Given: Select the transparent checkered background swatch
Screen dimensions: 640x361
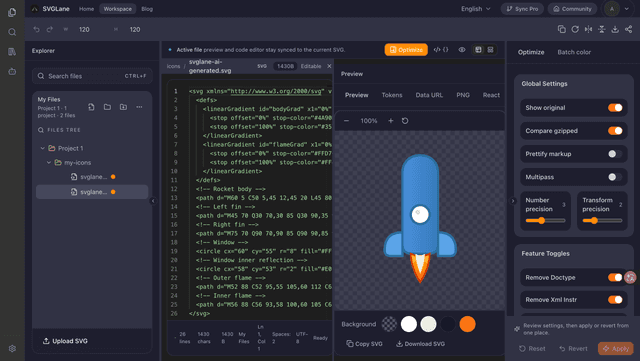Looking at the screenshot, I should (389, 324).
